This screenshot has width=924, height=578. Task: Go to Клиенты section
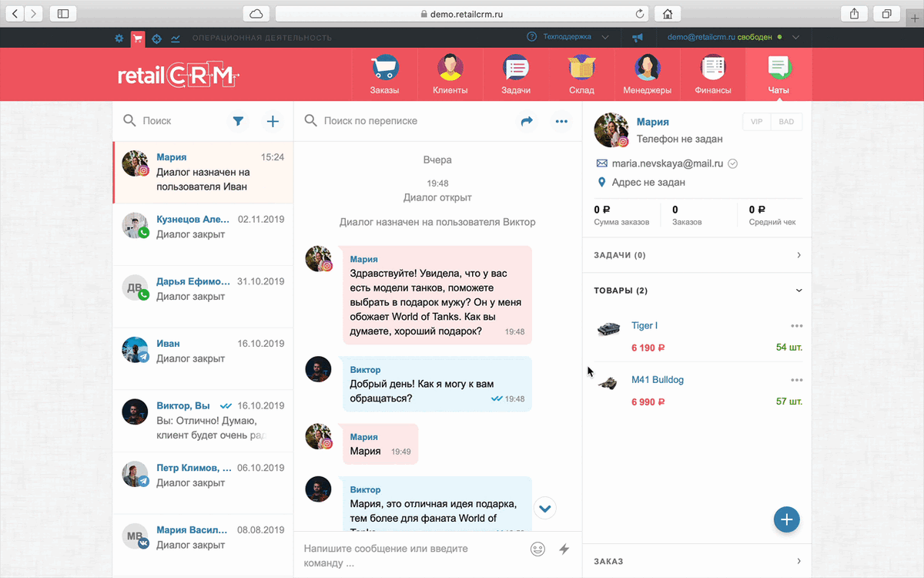pyautogui.click(x=450, y=75)
